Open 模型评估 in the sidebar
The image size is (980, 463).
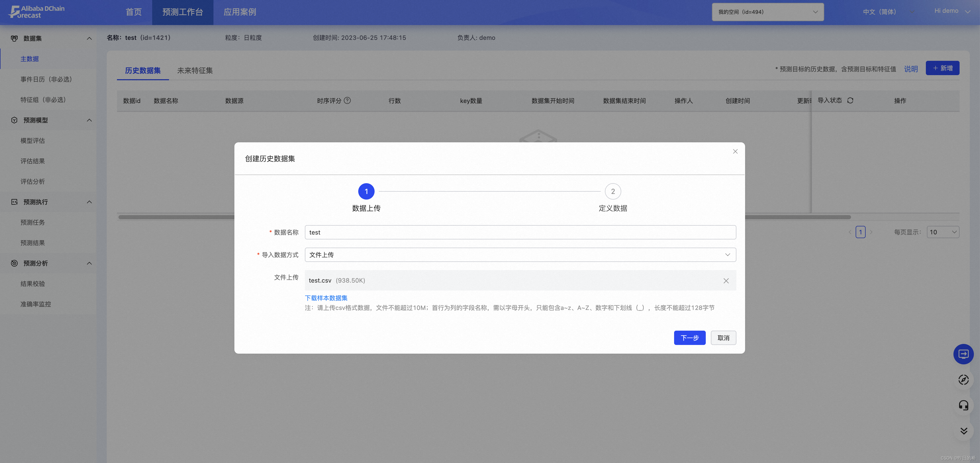(x=33, y=141)
